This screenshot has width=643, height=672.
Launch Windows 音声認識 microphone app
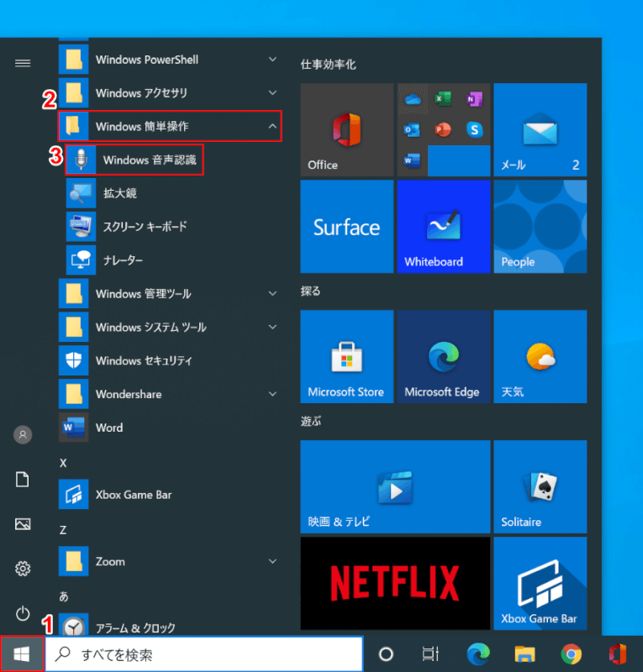pyautogui.click(x=134, y=160)
